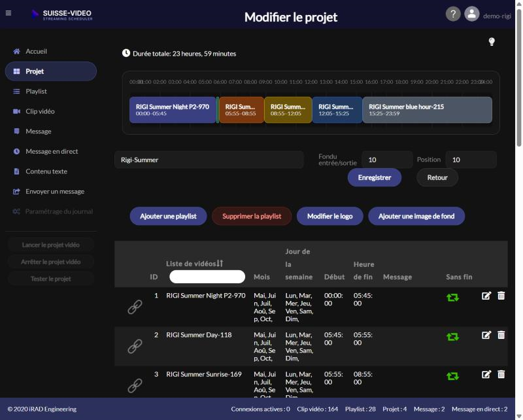Click the lightbulb hint icon
Screen dimensions: 523x420
(492, 42)
